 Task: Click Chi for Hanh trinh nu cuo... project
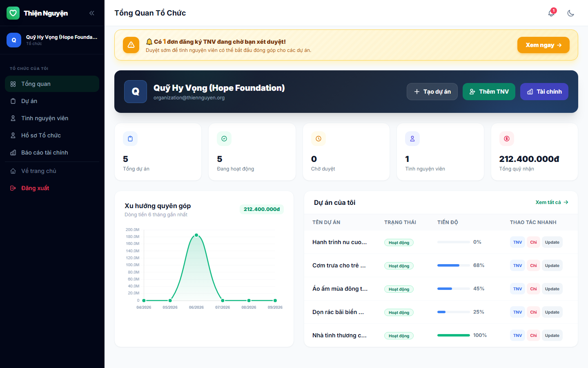click(534, 242)
